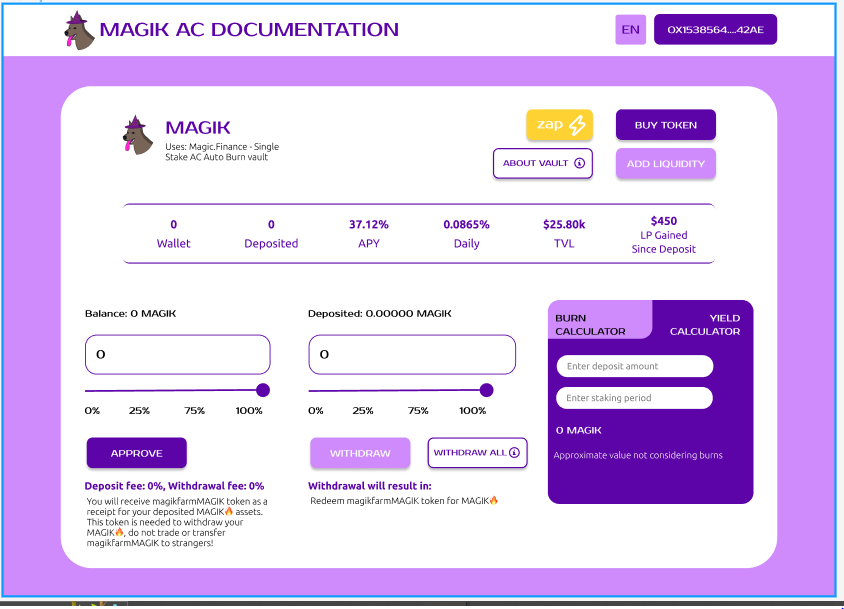Click the ADD LIQUIDITY button

pyautogui.click(x=665, y=164)
